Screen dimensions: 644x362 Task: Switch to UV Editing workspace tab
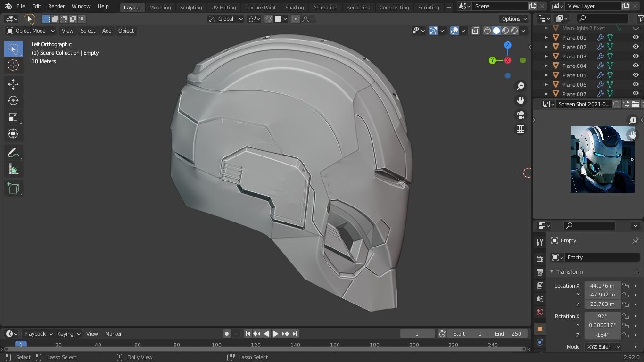pos(223,7)
